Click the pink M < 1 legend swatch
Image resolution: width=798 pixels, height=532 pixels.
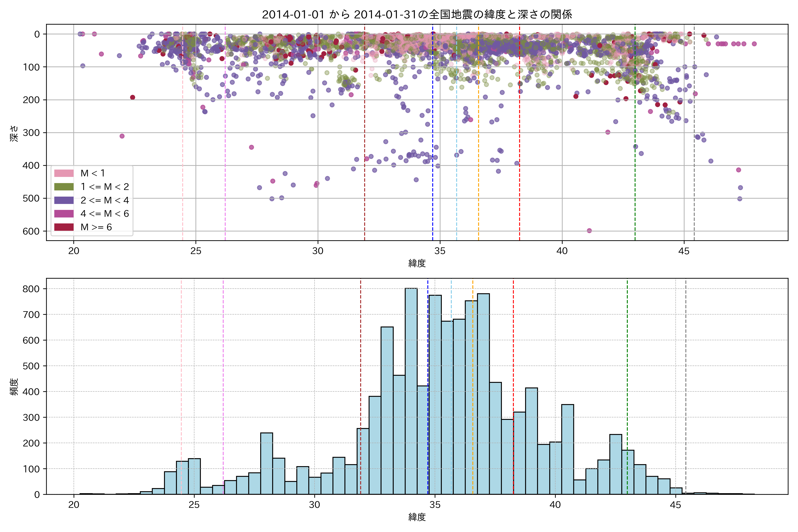tap(64, 173)
